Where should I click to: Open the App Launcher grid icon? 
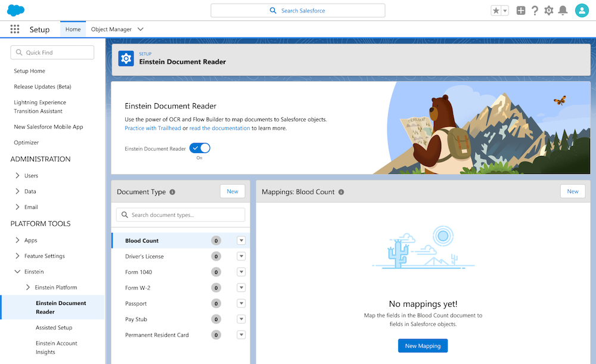[15, 29]
